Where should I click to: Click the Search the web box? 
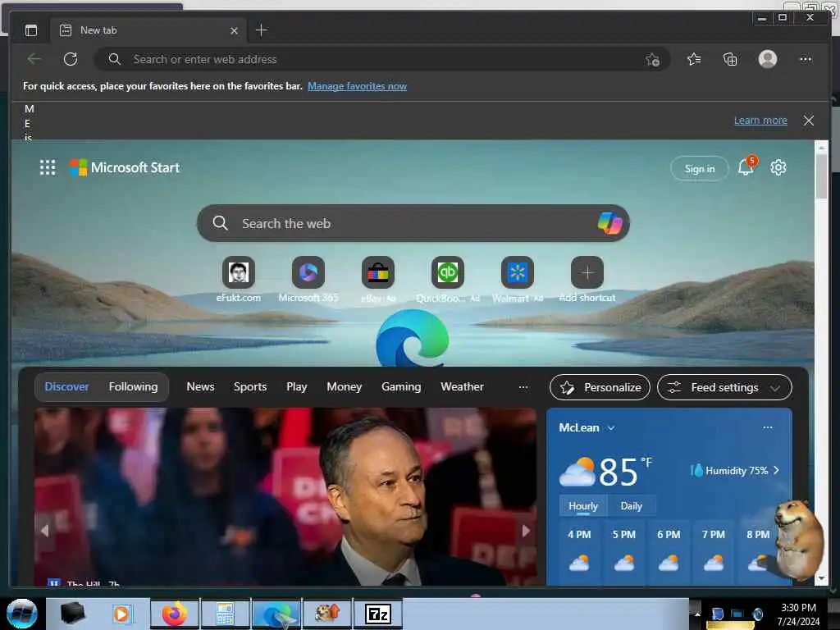click(x=413, y=223)
